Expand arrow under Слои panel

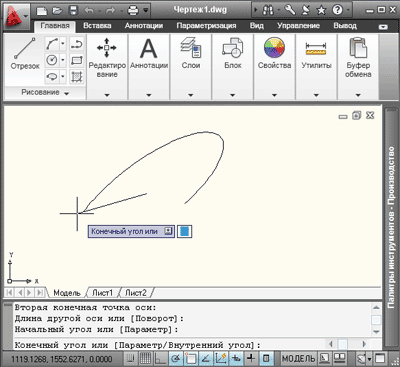(191, 95)
